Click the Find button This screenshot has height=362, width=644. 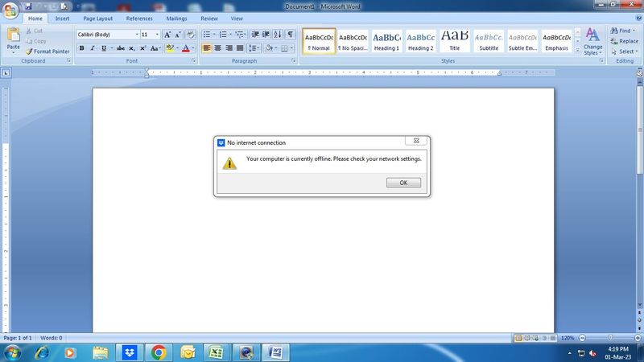(x=622, y=31)
